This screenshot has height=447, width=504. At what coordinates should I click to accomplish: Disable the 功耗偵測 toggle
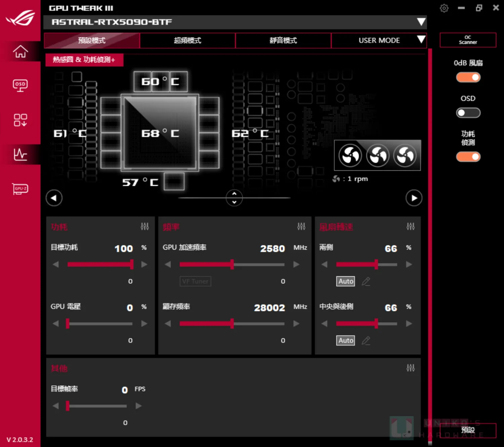click(x=468, y=157)
